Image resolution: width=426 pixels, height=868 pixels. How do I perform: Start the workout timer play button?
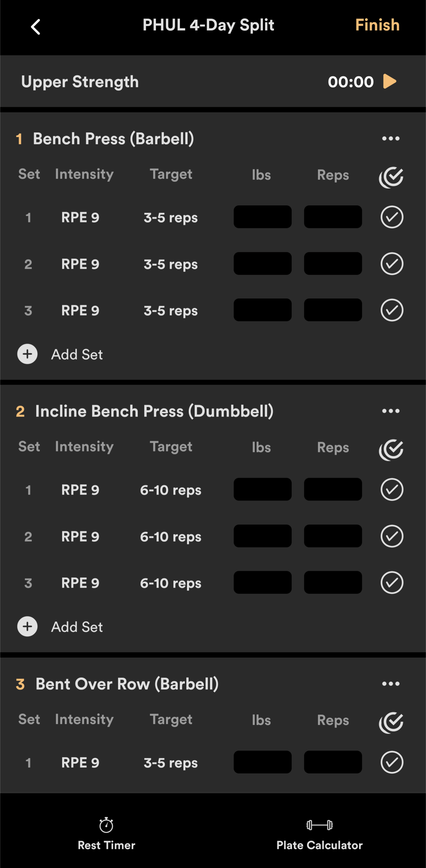tap(390, 81)
